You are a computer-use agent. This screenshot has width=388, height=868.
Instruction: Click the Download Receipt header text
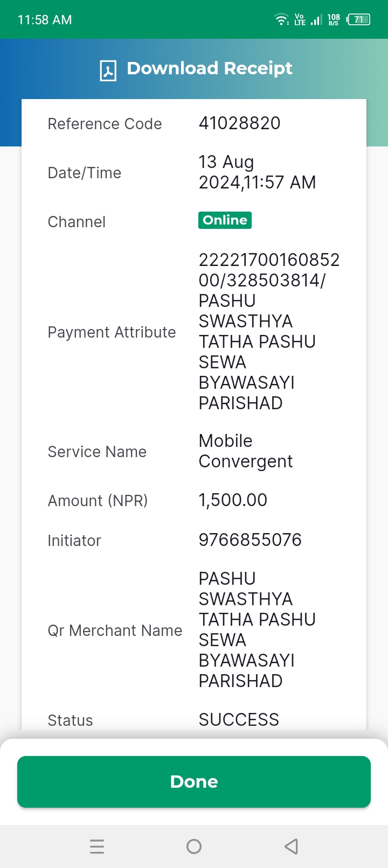click(x=210, y=68)
